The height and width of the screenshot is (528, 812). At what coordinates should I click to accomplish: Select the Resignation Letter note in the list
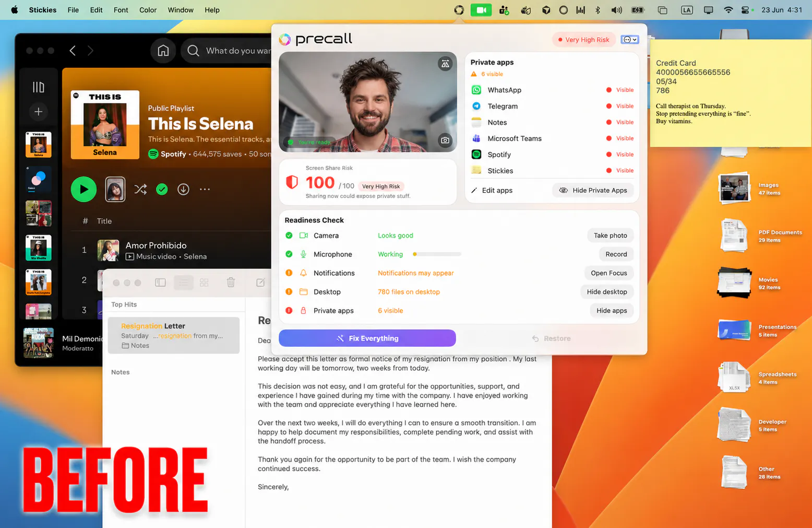[174, 335]
